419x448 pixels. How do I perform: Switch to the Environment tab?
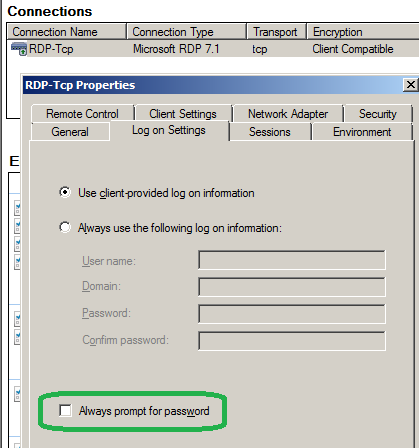click(x=362, y=132)
